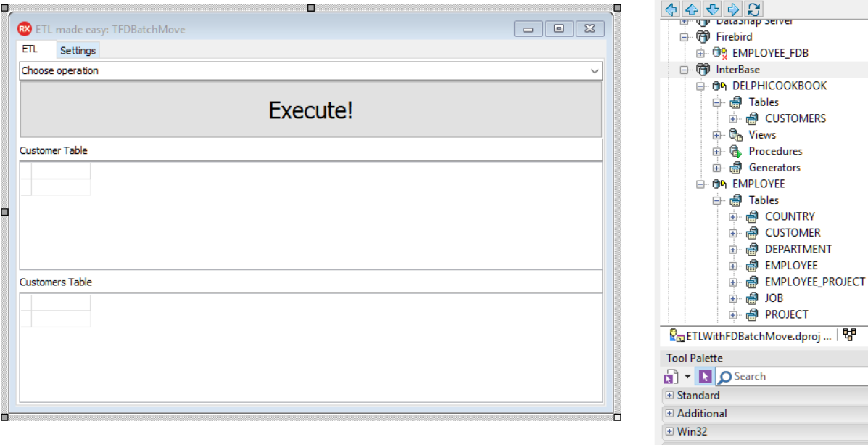Click the "Customers Table" label
Image resolution: width=868 pixels, height=445 pixels.
56,282
